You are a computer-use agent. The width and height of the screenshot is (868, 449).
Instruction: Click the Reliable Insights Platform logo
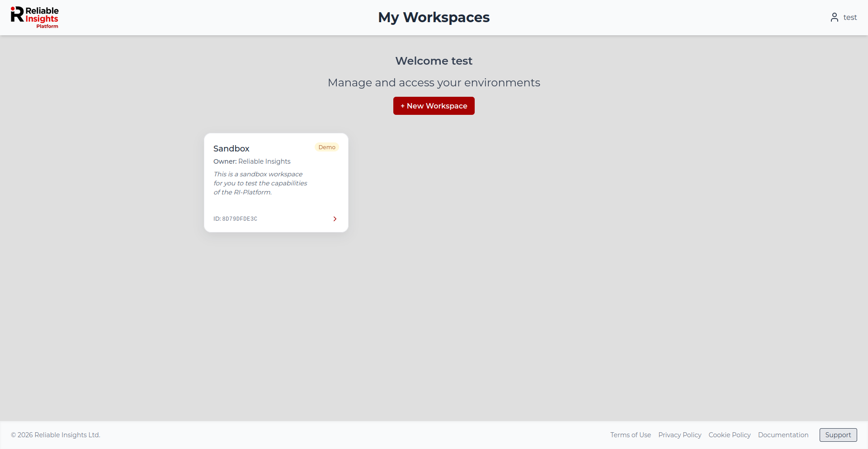35,18
